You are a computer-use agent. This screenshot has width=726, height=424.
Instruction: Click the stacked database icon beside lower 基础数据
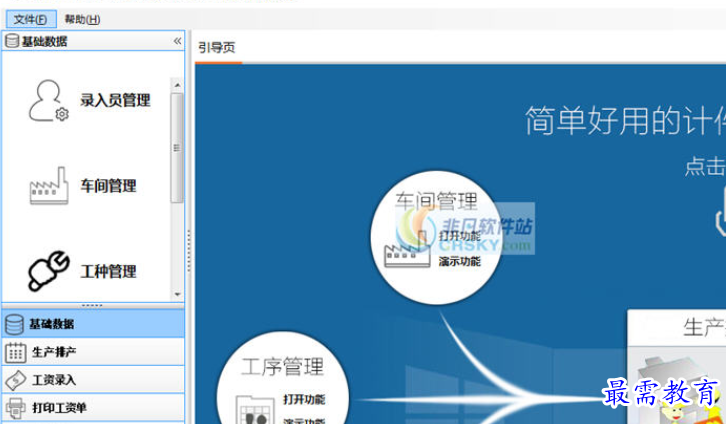pos(14,324)
